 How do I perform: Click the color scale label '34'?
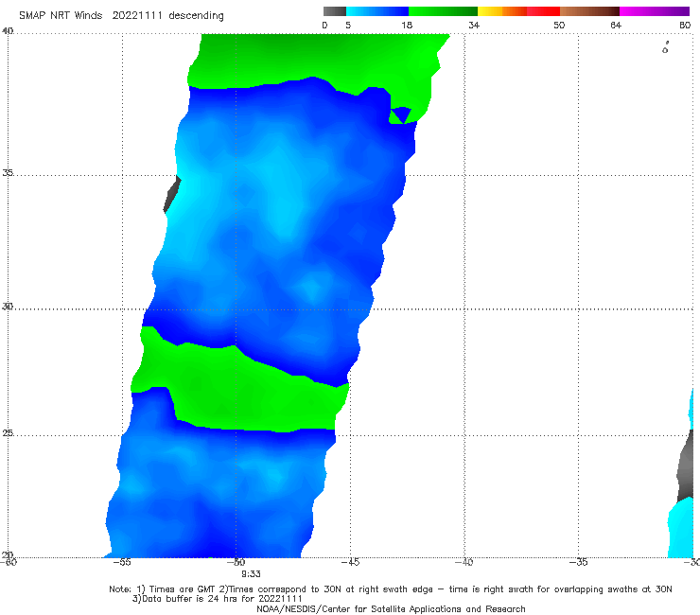[474, 25]
